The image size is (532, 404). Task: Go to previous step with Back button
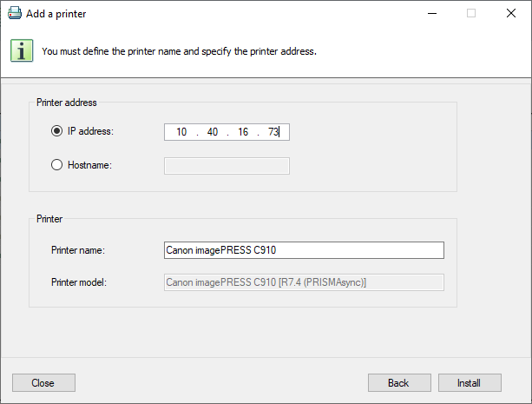399,382
